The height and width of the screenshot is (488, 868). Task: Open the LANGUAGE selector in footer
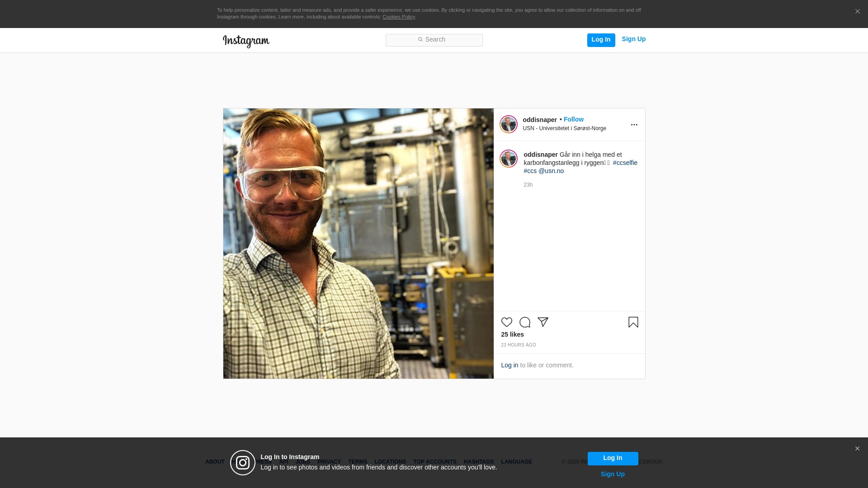516,462
